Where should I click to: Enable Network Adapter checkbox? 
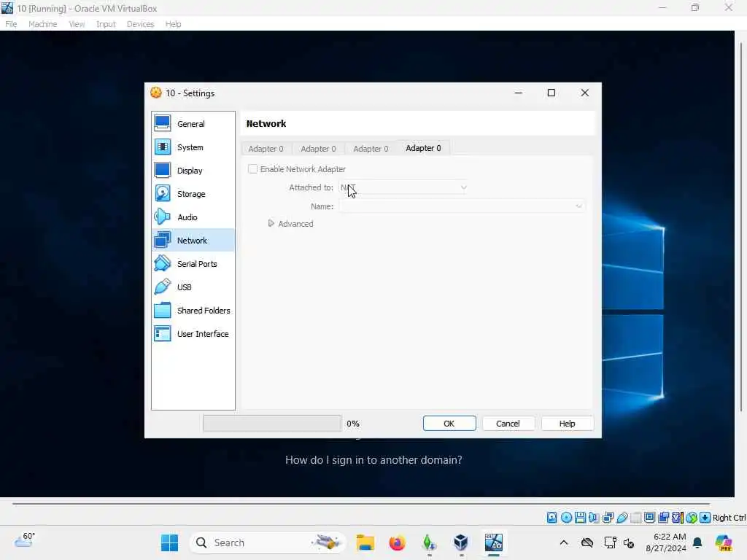coord(253,169)
